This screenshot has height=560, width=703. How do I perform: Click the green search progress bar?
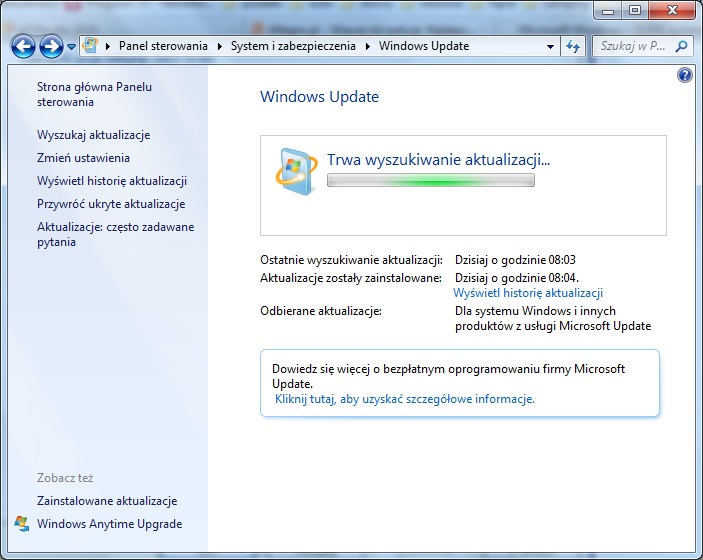pyautogui.click(x=431, y=180)
